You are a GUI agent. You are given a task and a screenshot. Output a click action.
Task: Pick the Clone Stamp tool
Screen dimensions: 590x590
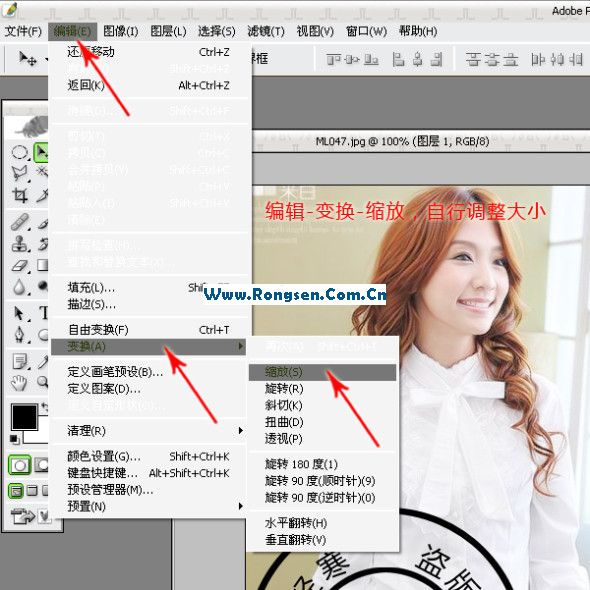point(20,244)
